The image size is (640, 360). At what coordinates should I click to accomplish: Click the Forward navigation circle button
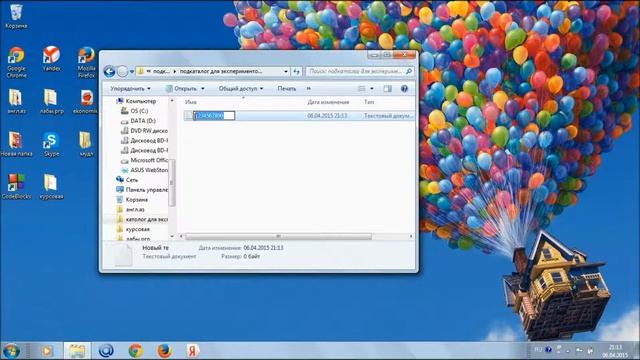pos(122,72)
